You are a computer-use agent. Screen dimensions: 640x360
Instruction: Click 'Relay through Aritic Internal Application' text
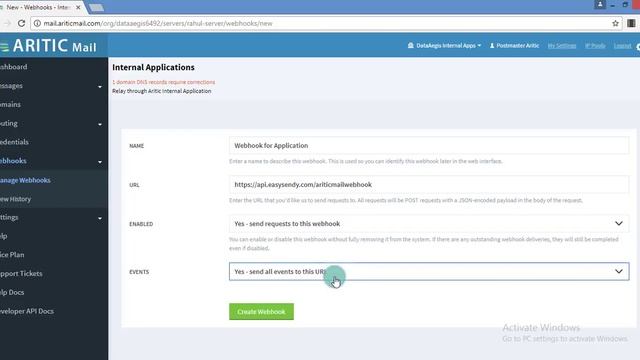(162, 91)
